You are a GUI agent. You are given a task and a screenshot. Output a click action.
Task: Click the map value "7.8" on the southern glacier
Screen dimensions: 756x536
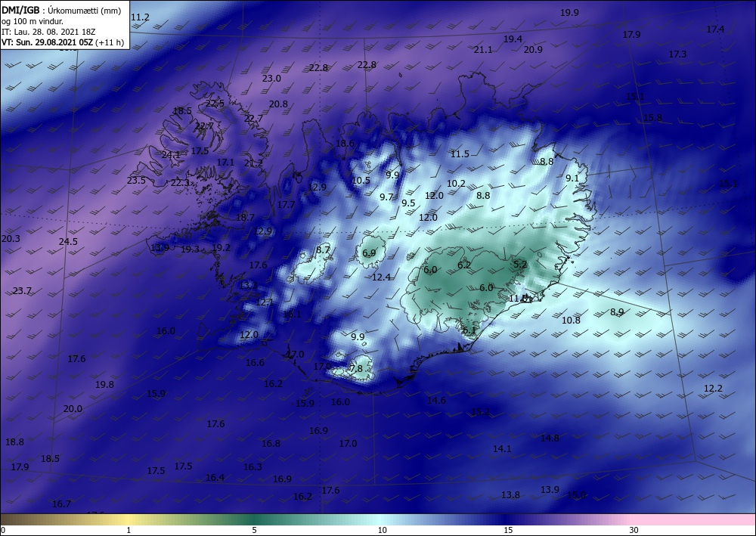pos(356,368)
